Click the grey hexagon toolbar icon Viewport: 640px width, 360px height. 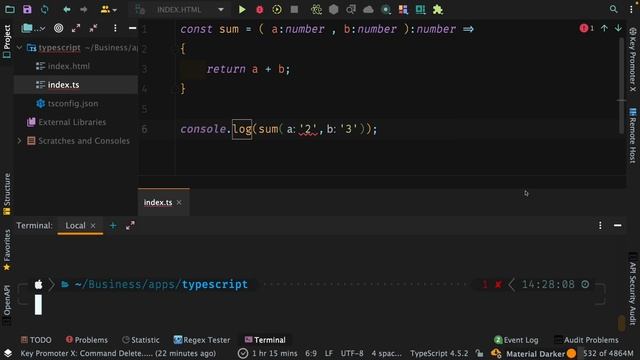(x=333, y=9)
